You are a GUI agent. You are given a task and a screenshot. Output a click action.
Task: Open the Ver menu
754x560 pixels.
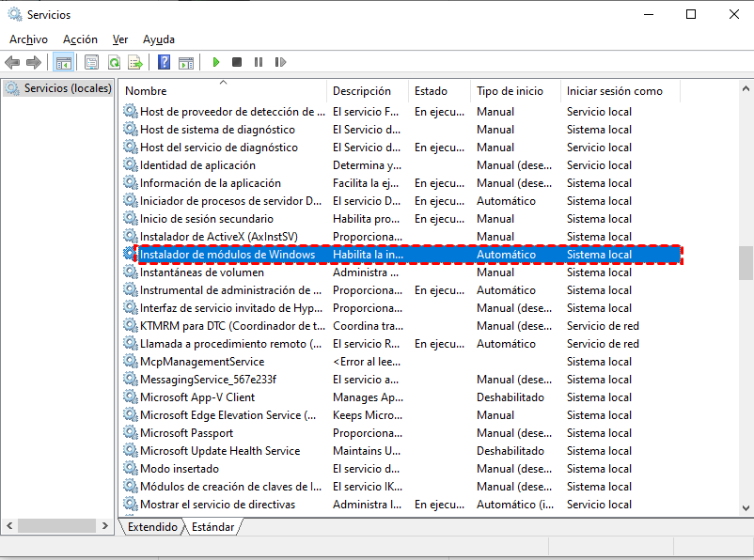[x=119, y=39]
